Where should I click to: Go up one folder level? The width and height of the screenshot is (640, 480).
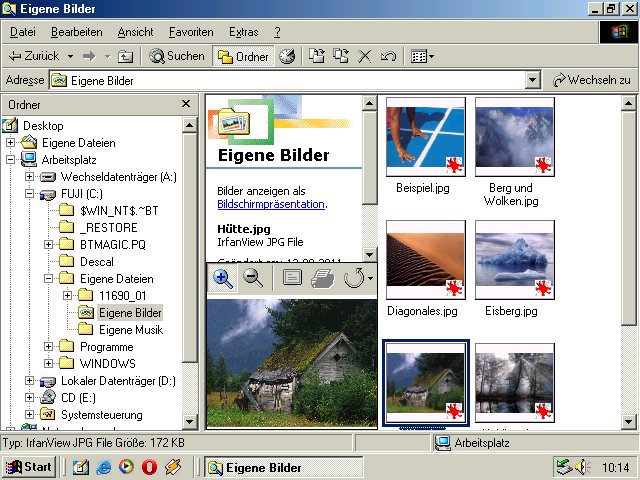pyautogui.click(x=125, y=56)
